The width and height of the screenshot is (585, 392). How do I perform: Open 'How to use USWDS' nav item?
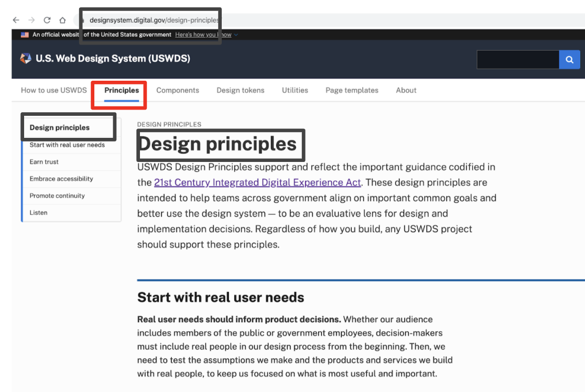coord(53,90)
